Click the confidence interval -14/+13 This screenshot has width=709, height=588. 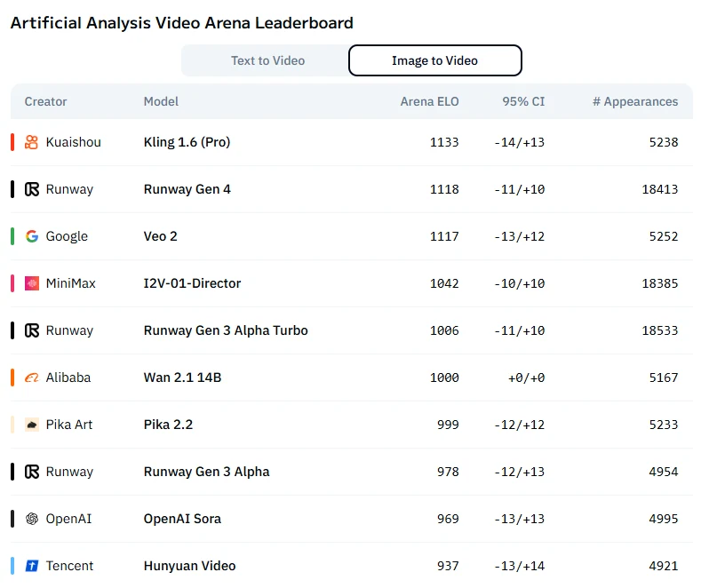[520, 142]
